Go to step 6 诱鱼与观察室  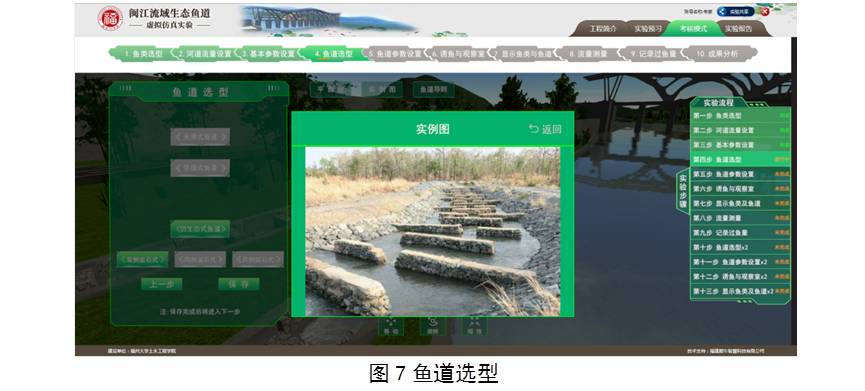coord(459,54)
